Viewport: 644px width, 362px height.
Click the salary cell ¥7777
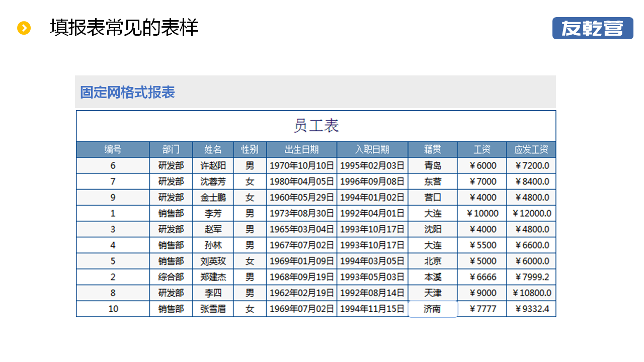coord(482,309)
